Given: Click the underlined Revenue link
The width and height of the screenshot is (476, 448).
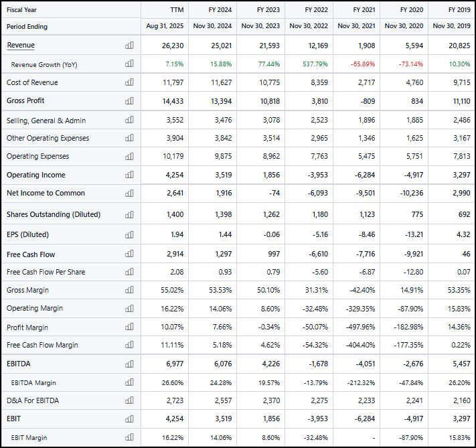Looking at the screenshot, I should pyautogui.click(x=21, y=45).
